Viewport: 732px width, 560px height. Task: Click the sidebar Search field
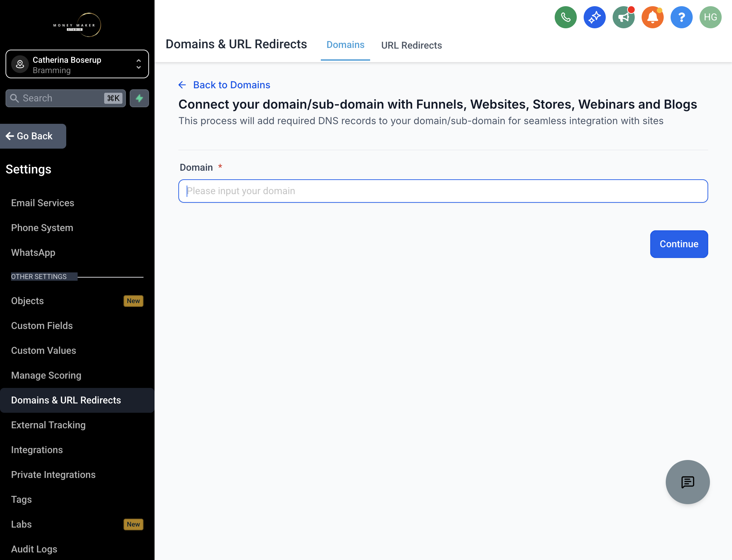point(66,98)
